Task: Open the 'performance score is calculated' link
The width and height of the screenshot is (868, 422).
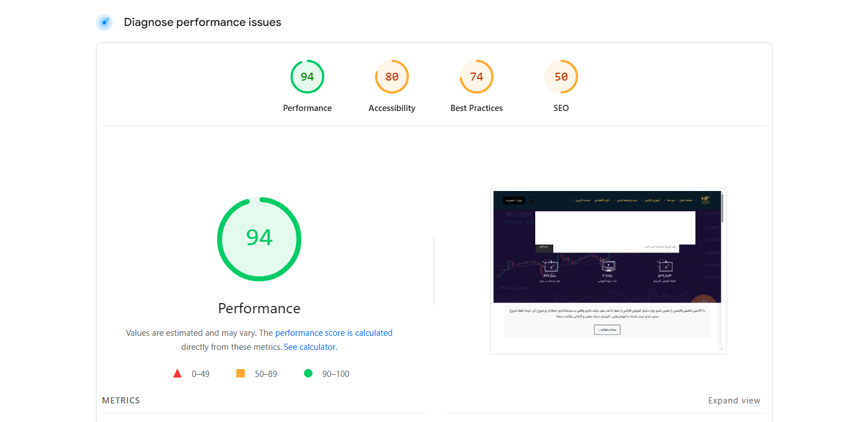Action: [x=334, y=333]
